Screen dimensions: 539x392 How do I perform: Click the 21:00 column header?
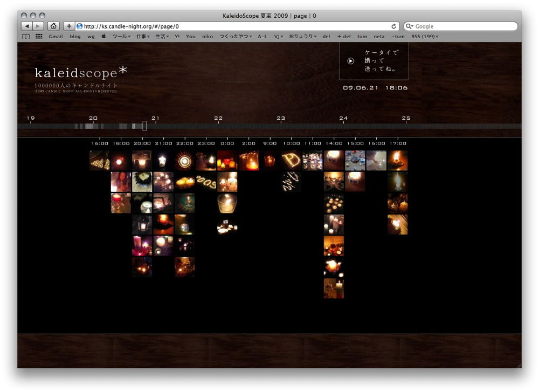point(164,143)
